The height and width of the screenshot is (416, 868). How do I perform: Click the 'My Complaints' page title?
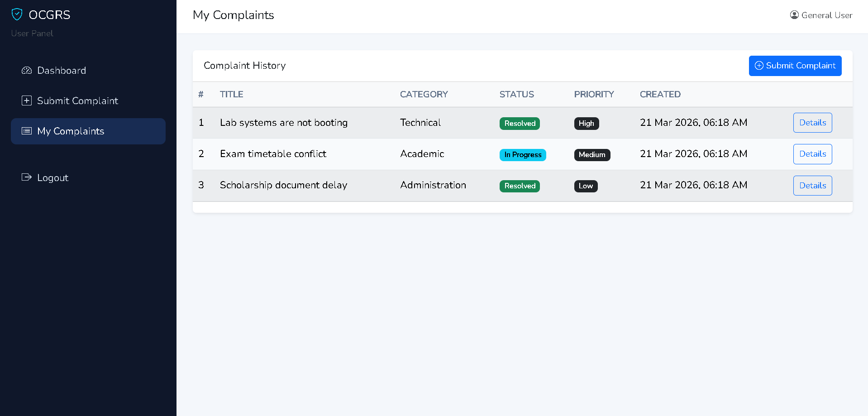coord(234,15)
